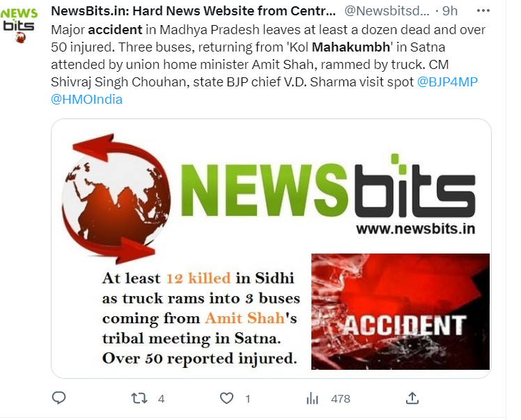Viewport: 521px width, 420px height.
Task: Open the 9h timestamp link
Action: 450,11
